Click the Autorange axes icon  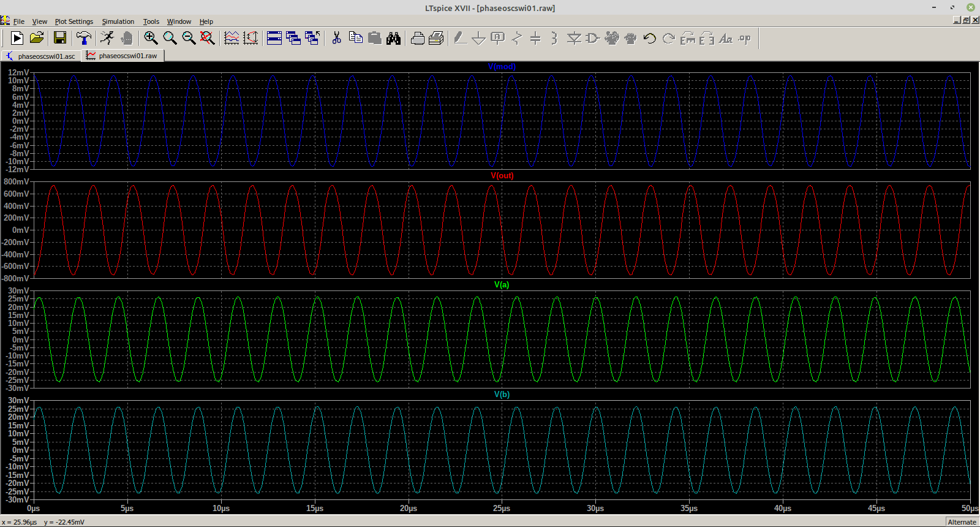(251, 38)
